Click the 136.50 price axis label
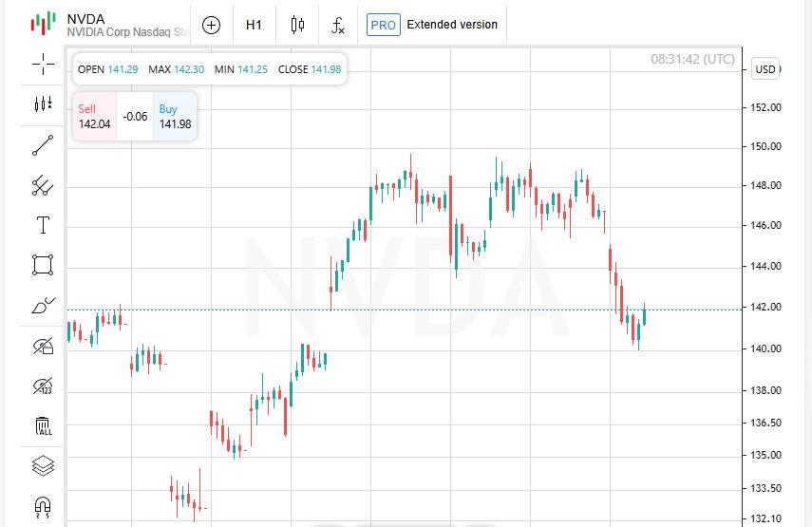The height and width of the screenshot is (527, 812). pos(765,423)
